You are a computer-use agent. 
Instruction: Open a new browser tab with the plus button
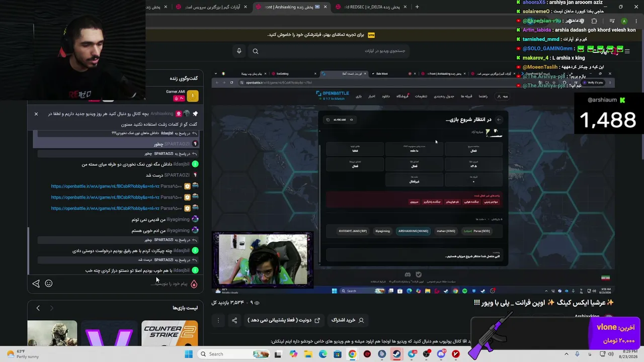(417, 7)
